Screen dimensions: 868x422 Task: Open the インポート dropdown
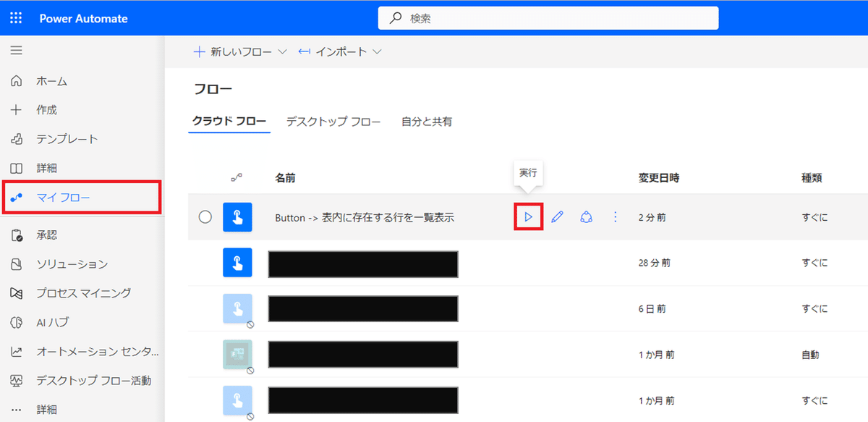(x=340, y=52)
